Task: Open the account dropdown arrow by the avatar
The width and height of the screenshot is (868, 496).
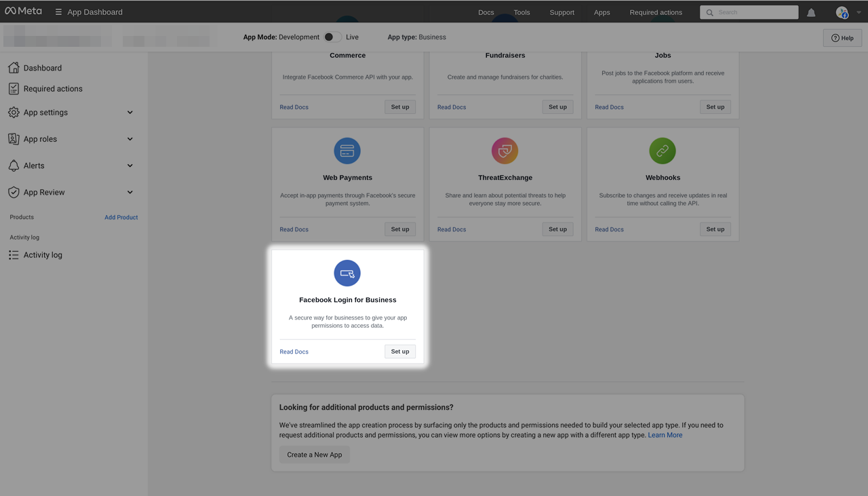Action: point(859,12)
